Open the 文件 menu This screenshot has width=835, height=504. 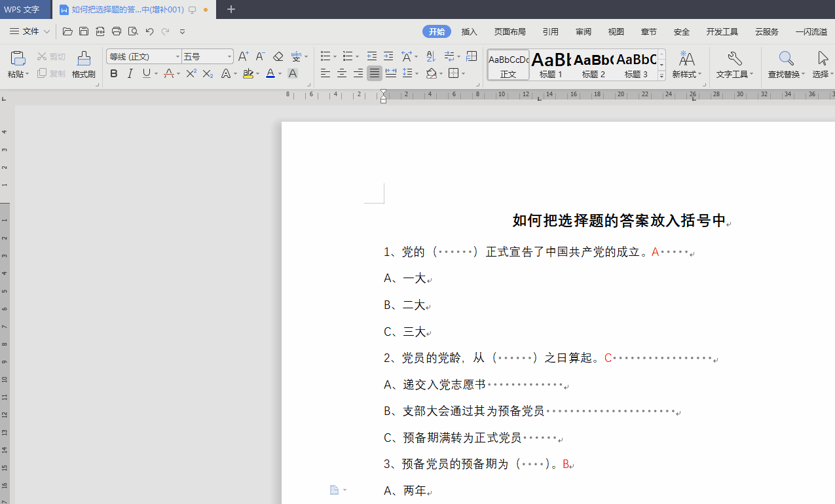point(29,31)
